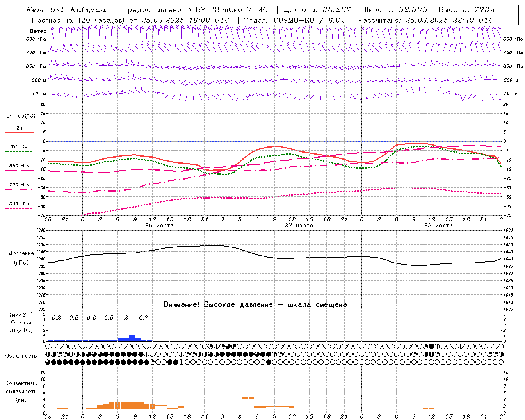Click the Высота: 778м value

click(x=466, y=10)
